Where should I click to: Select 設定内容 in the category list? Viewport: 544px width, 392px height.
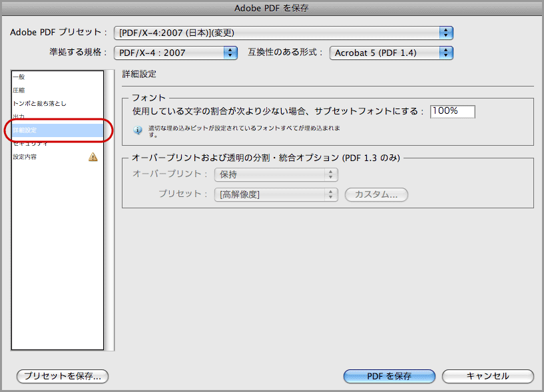click(57, 157)
